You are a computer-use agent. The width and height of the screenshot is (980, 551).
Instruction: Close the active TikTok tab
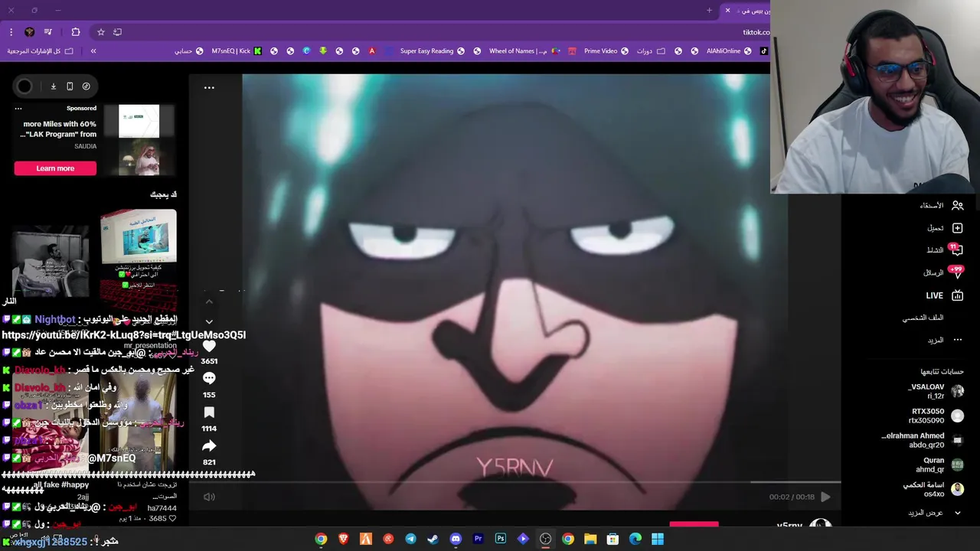(727, 11)
